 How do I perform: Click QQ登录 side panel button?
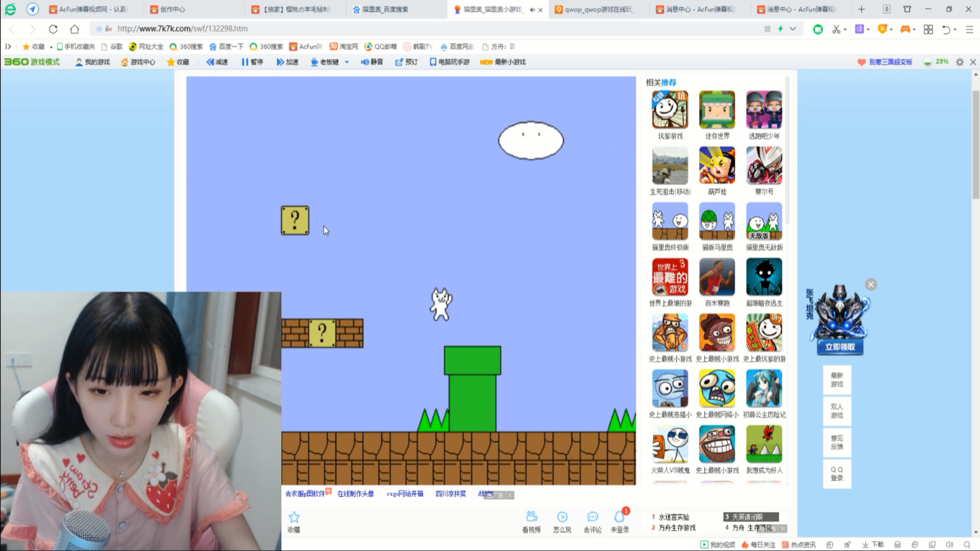pyautogui.click(x=837, y=474)
